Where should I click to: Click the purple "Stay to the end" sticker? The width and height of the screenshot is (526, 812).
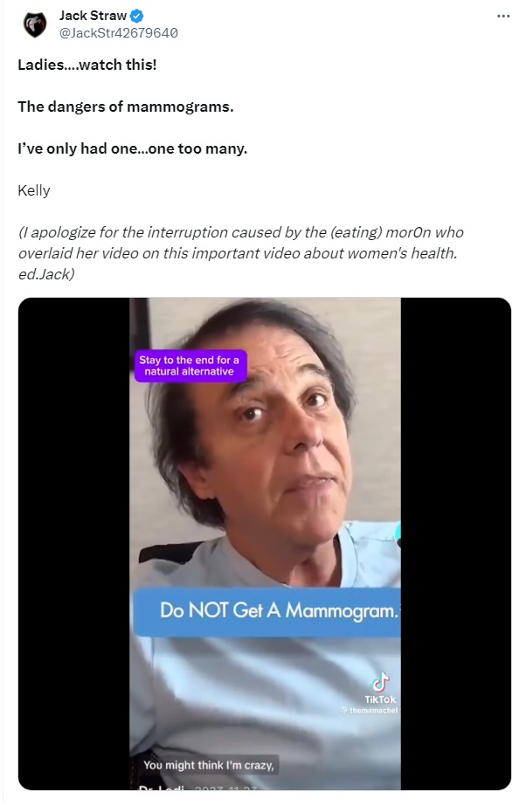coord(190,366)
